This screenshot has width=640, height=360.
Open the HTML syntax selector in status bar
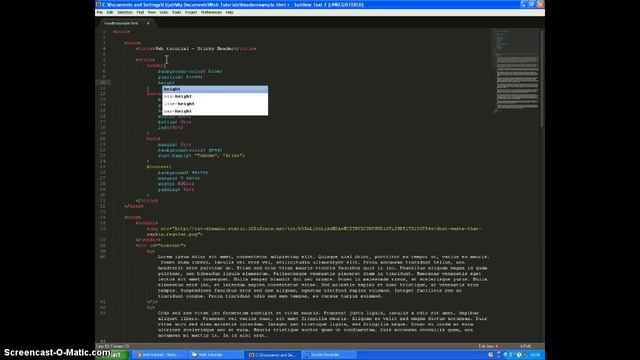pos(525,346)
